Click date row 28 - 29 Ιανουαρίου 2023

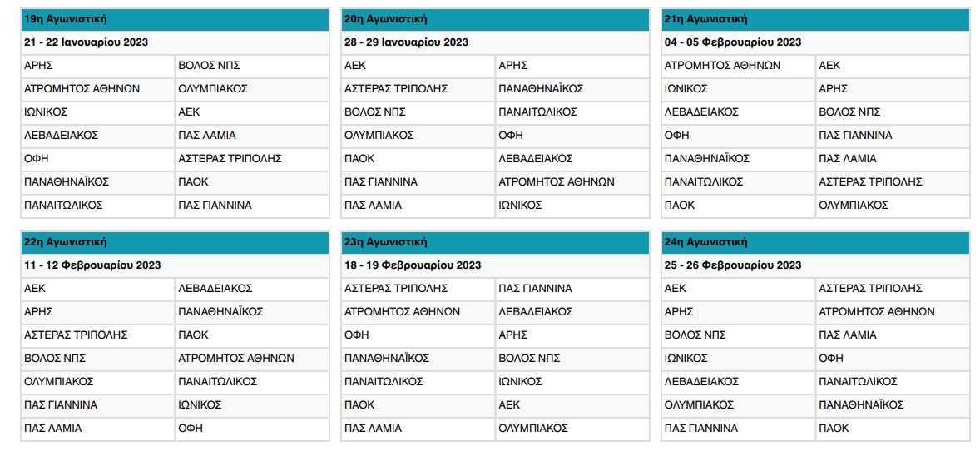coord(495,42)
